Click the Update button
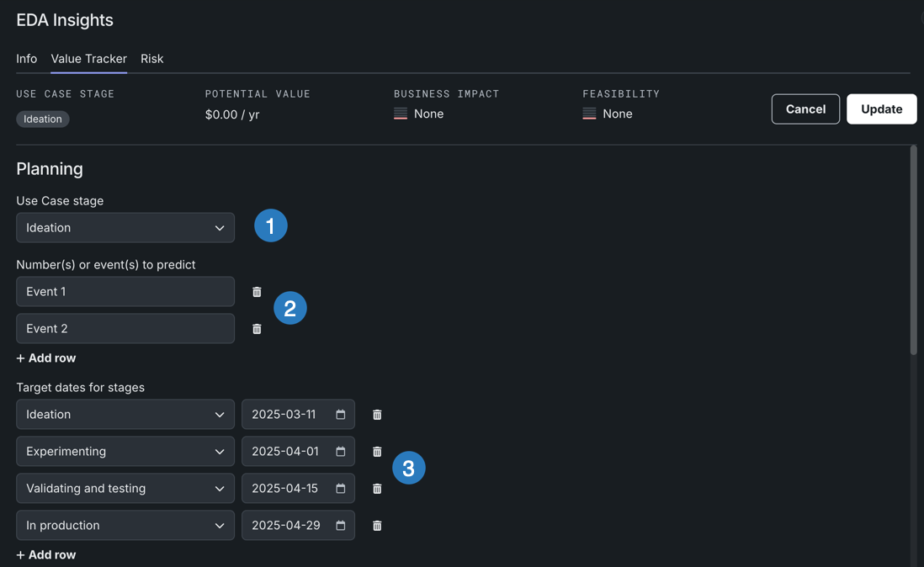The width and height of the screenshot is (924, 567). (881, 109)
